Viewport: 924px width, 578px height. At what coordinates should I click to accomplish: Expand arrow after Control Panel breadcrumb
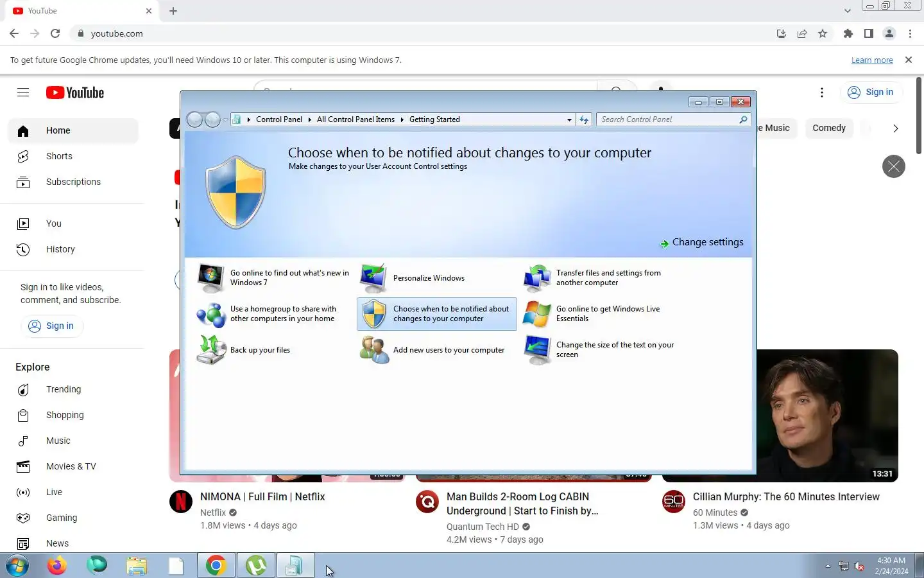click(309, 119)
